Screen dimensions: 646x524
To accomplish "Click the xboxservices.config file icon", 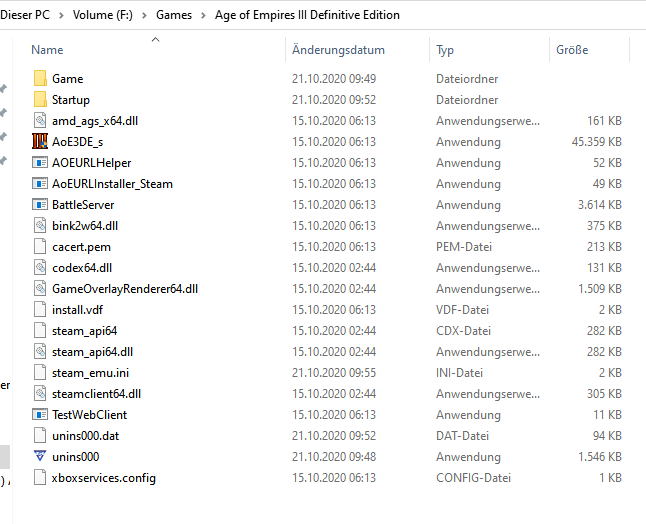I will coord(40,477).
